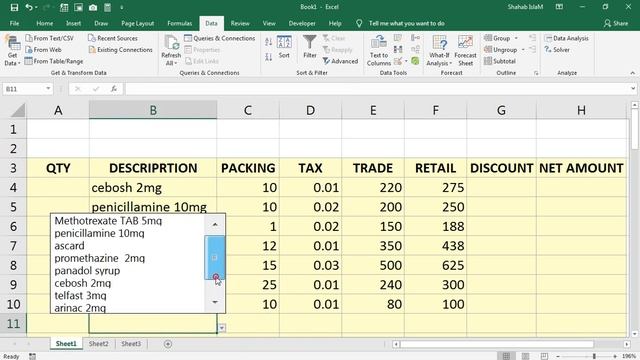Click Tell me what you want to do
The width and height of the screenshot is (640, 360).
click(407, 23)
